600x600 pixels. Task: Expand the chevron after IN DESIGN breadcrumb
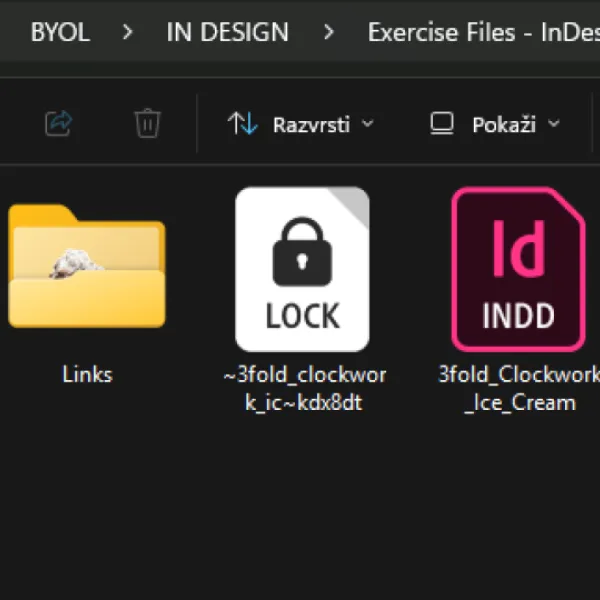[329, 32]
